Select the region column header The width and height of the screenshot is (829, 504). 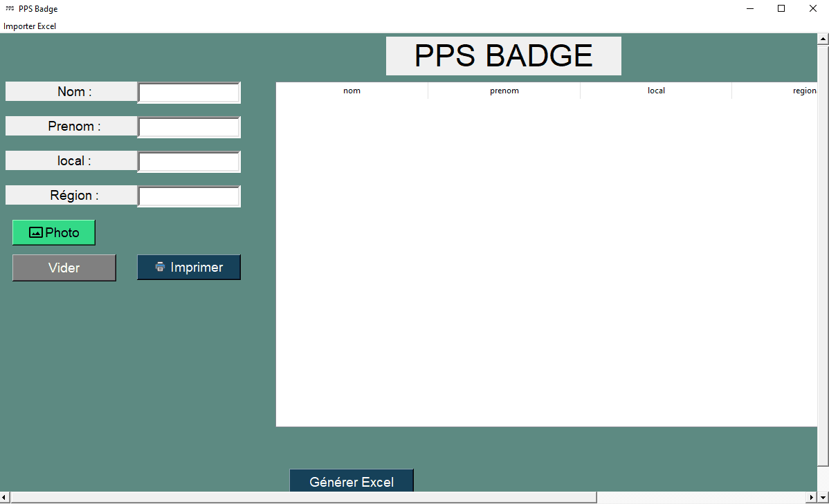805,90
